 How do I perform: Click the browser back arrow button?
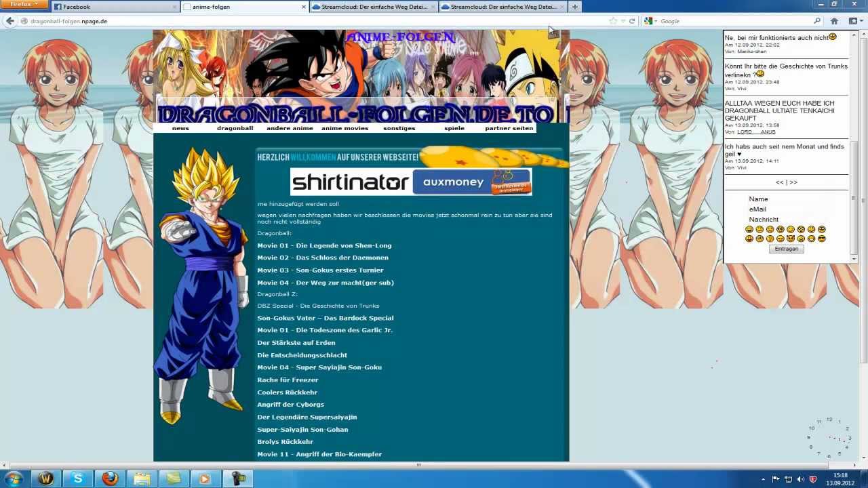point(9,21)
